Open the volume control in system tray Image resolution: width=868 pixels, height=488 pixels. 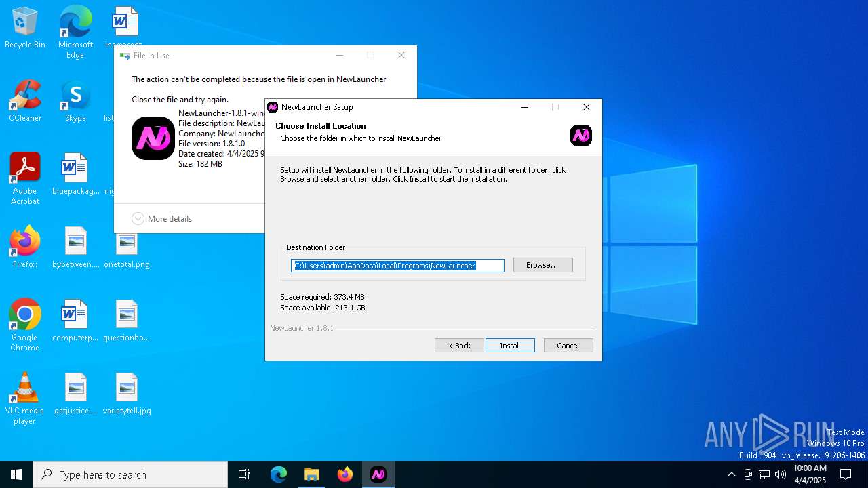[x=781, y=474]
